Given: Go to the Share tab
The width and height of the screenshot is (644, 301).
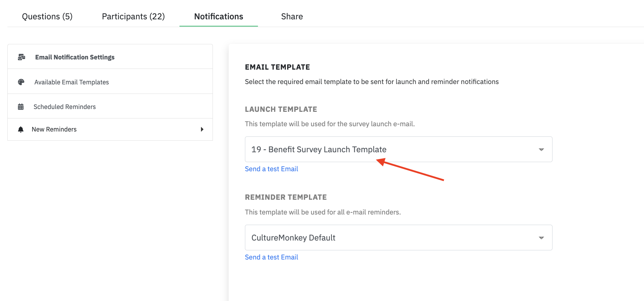Looking at the screenshot, I should 292,17.
